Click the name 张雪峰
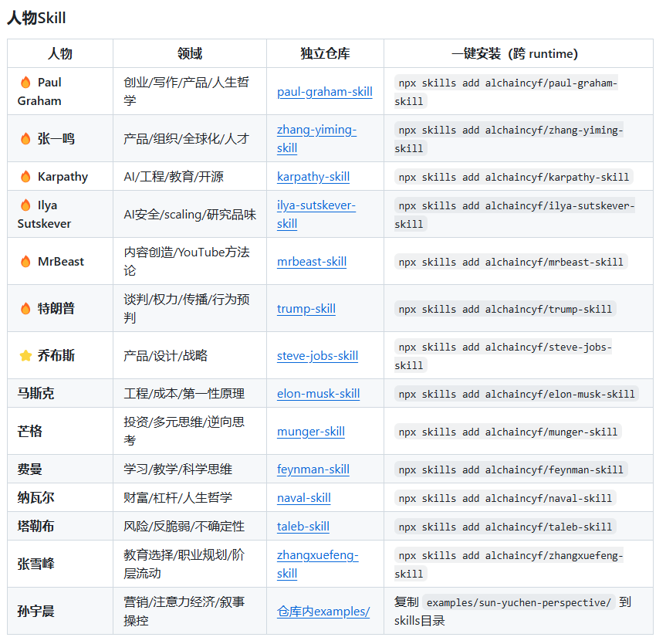 pos(35,564)
